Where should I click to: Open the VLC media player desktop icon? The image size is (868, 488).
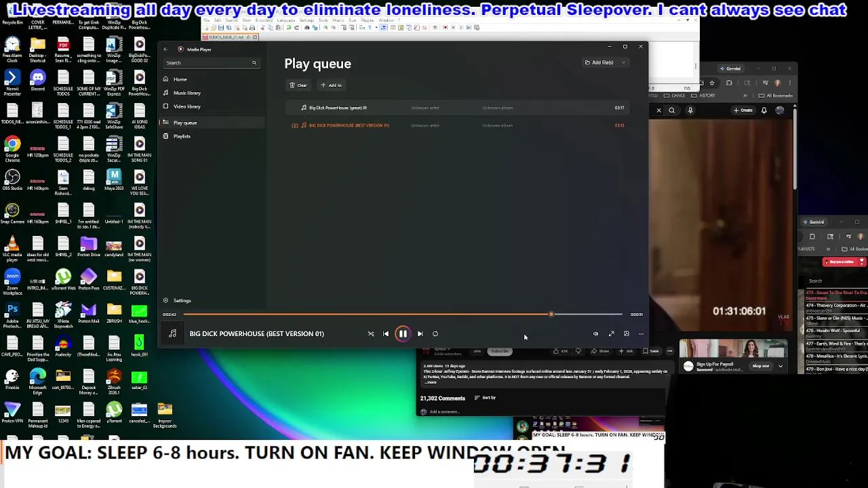pyautogui.click(x=12, y=248)
